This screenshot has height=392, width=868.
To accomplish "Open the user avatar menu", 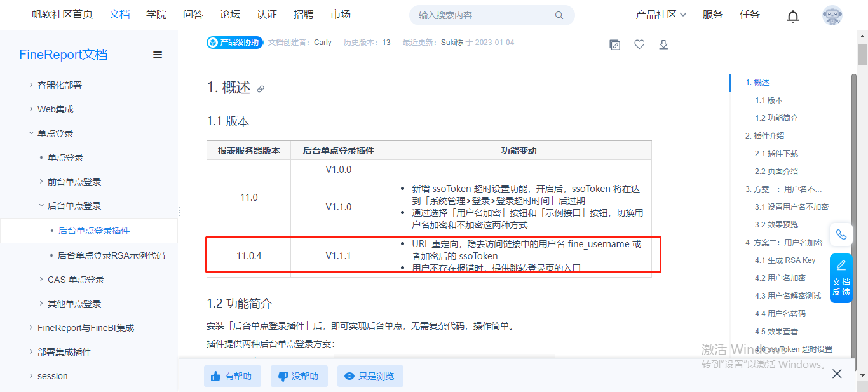I will pyautogui.click(x=832, y=15).
